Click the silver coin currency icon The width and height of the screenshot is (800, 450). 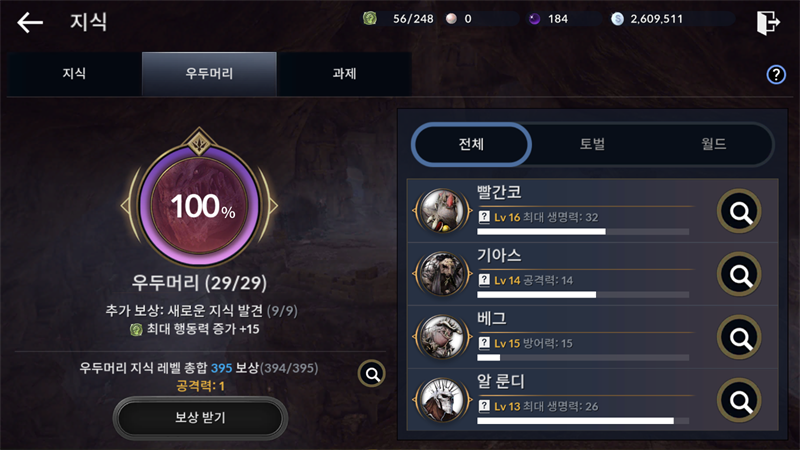[617, 19]
